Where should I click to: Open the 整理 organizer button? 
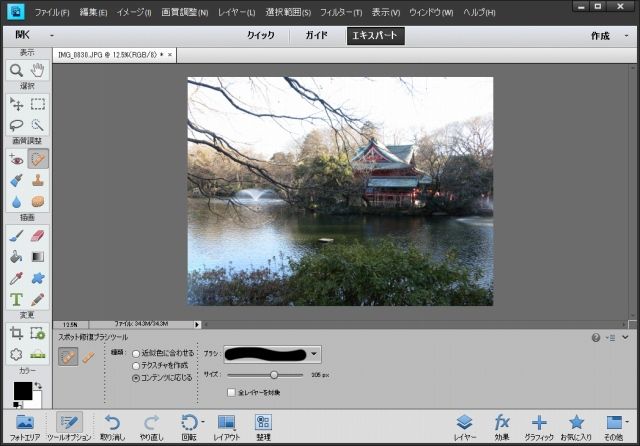coord(264,427)
